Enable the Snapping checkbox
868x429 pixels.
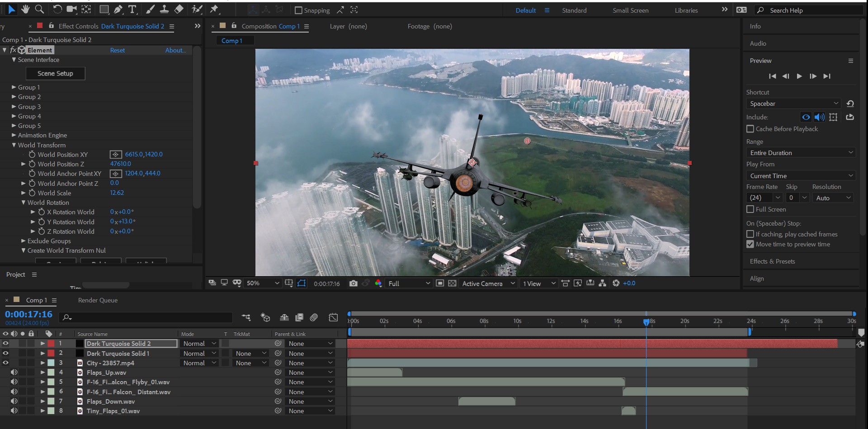(298, 10)
